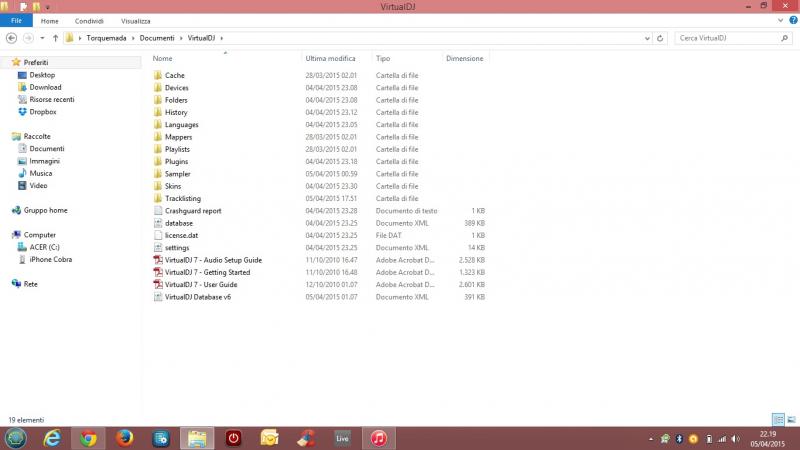
Task: Refresh the folder view
Action: click(660, 38)
